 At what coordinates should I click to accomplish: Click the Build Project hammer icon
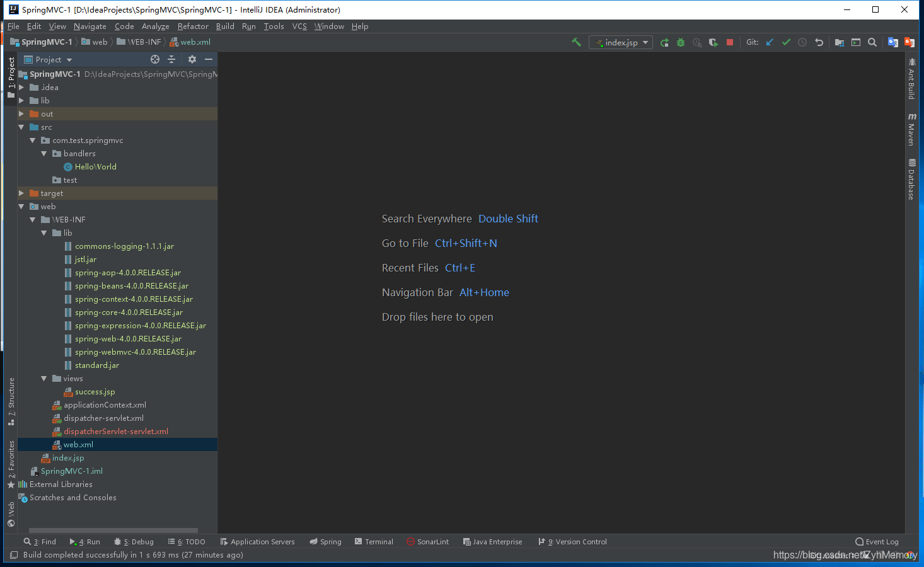[576, 42]
